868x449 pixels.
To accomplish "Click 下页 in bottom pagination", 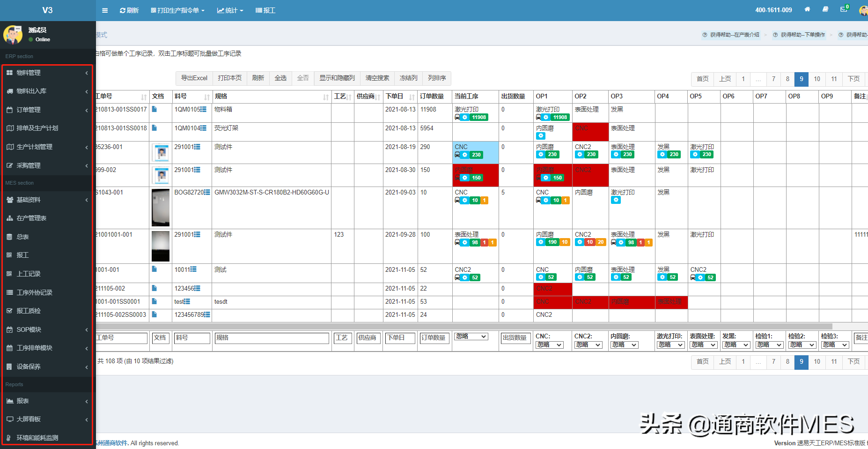I will (x=854, y=361).
